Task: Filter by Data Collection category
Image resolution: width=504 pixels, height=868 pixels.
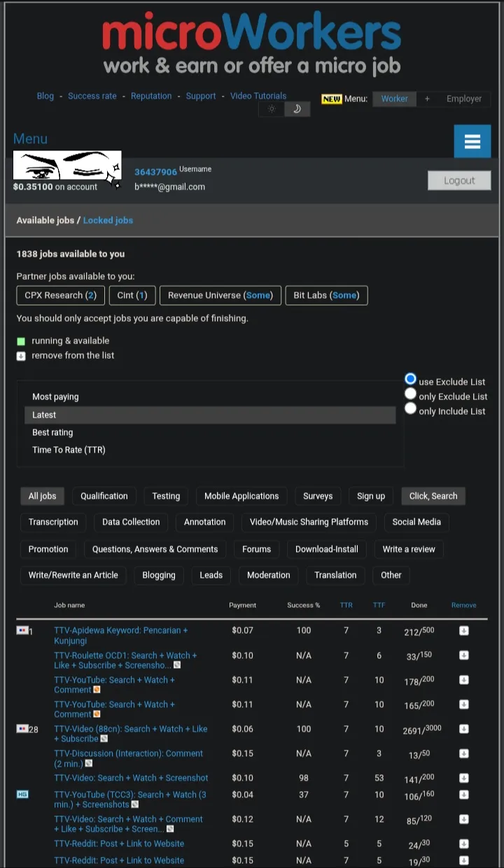Action: pyautogui.click(x=131, y=522)
